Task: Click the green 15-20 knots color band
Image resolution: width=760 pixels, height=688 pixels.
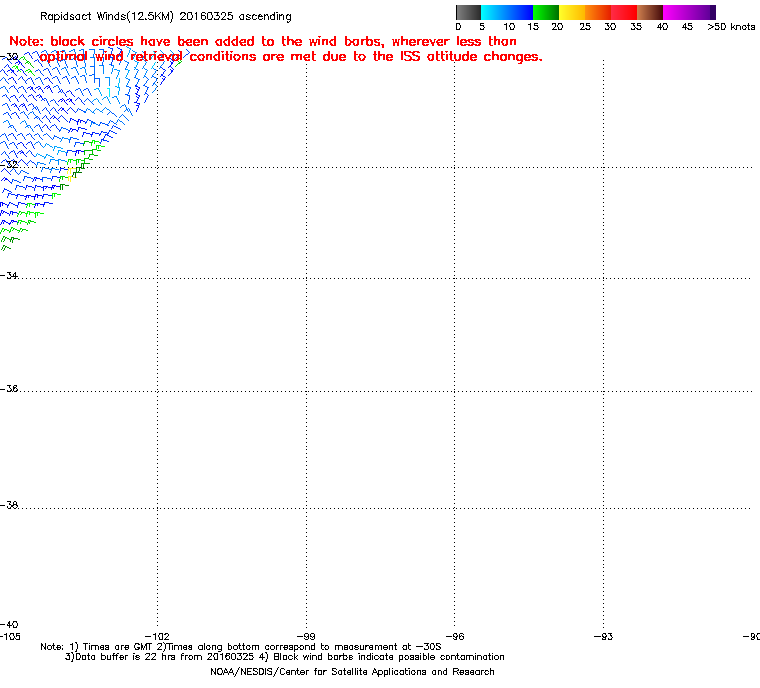Action: [x=546, y=12]
